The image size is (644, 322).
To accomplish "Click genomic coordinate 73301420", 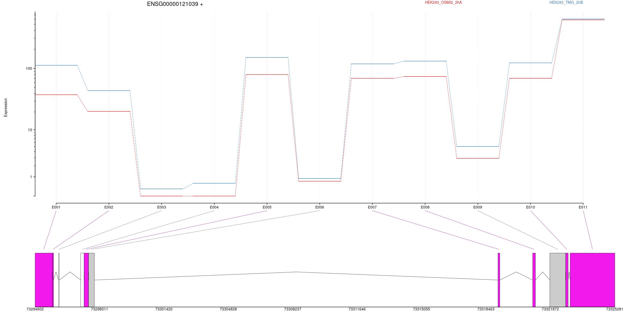I will click(x=164, y=309).
